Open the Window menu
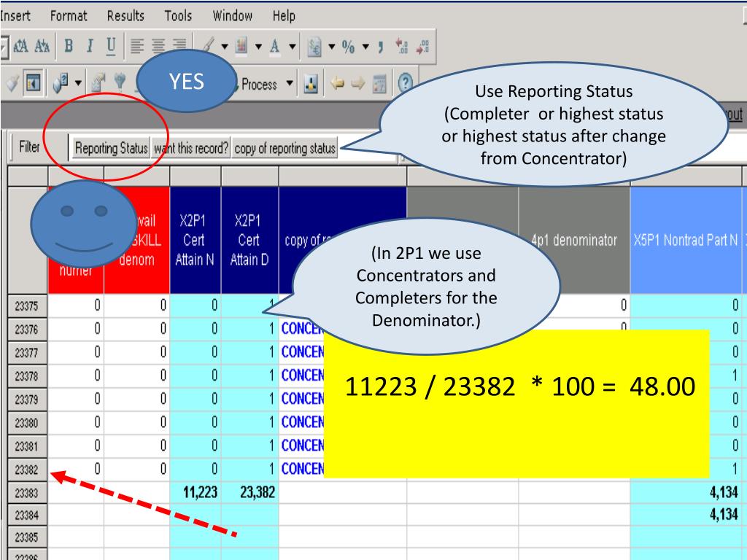747x560 pixels. pos(232,16)
